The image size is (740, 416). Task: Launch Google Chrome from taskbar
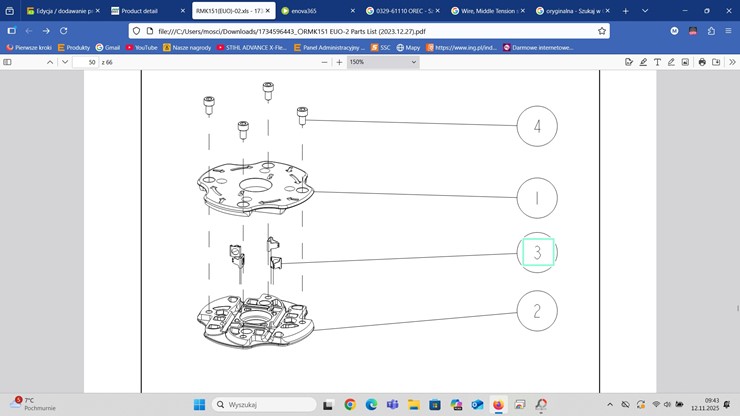point(350,405)
